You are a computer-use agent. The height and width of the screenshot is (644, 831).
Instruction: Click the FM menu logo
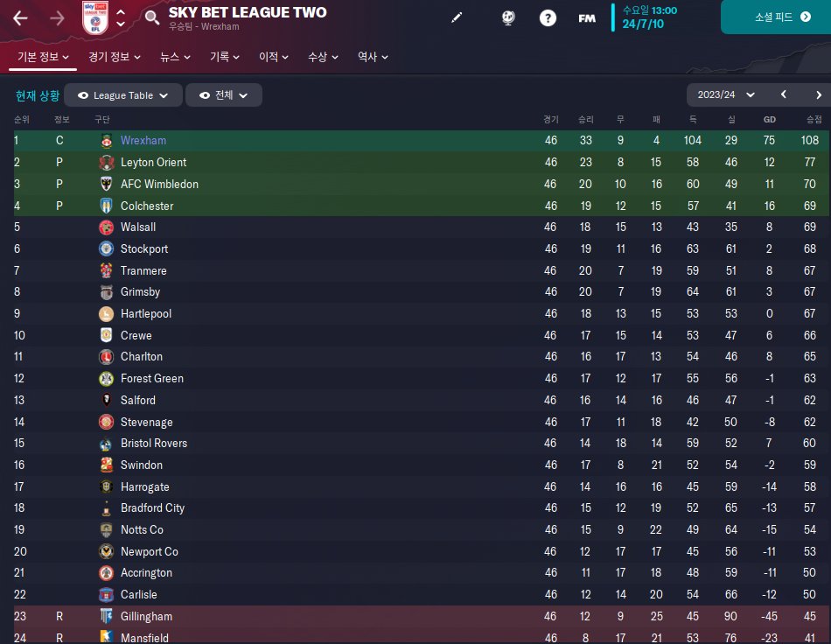(587, 18)
